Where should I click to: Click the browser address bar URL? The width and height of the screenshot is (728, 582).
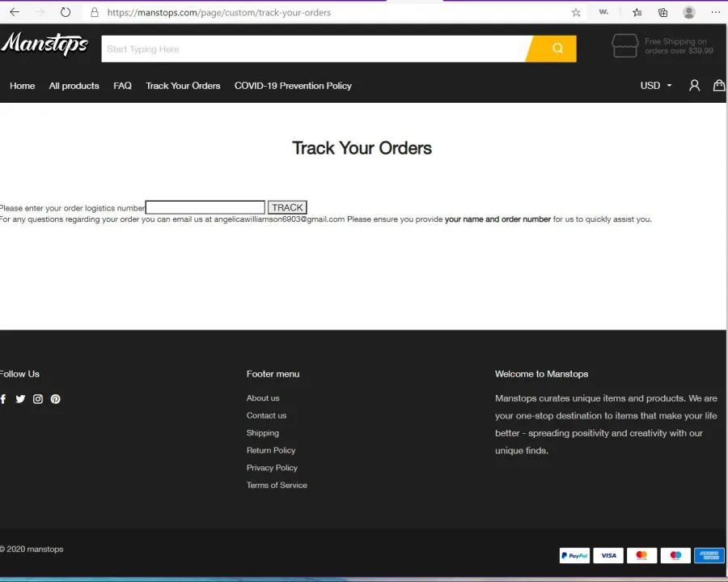pos(218,12)
